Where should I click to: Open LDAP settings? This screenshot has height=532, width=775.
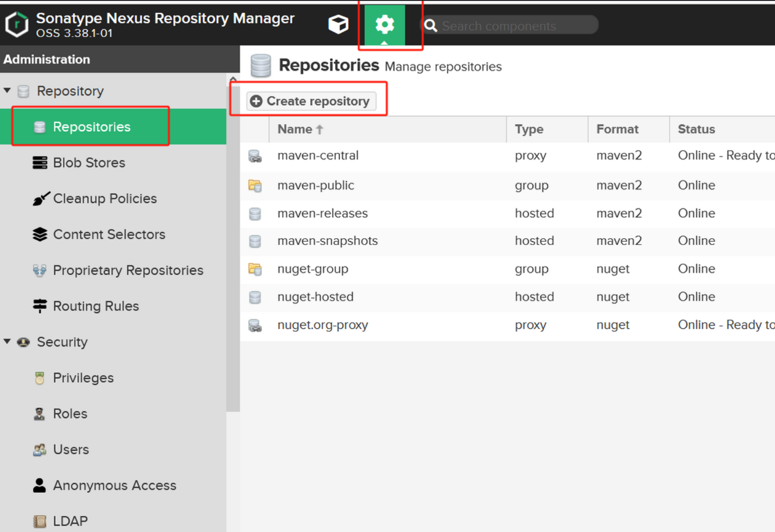pos(70,521)
